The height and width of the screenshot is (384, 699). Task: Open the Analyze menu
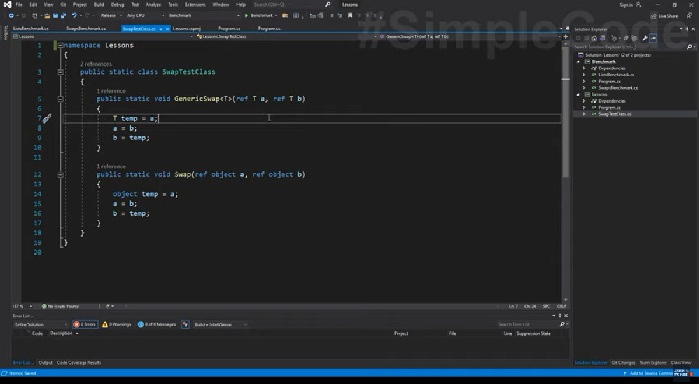153,4
